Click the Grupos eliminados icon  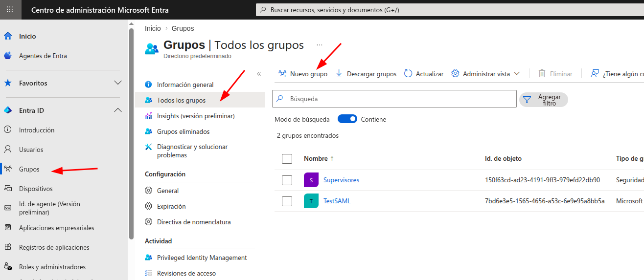point(149,131)
